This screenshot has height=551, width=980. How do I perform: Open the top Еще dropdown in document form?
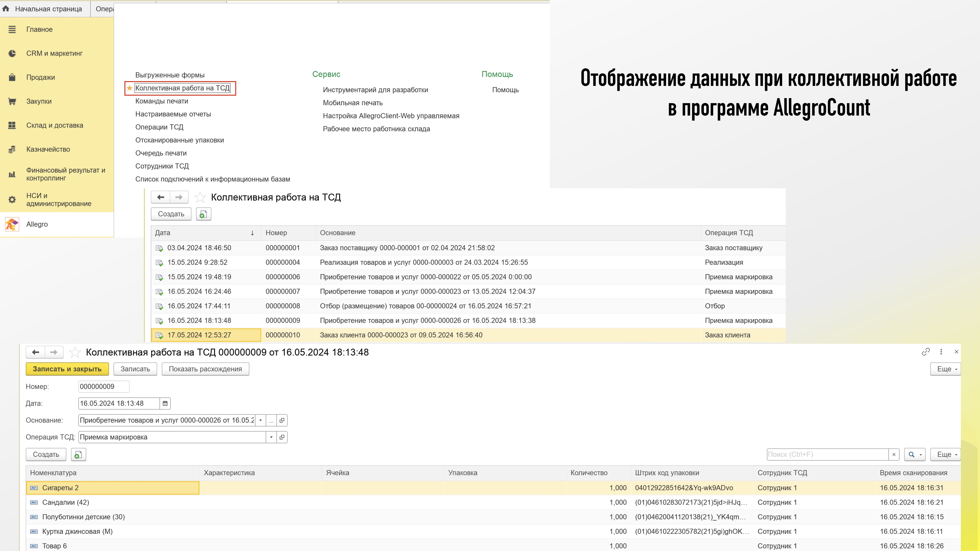pyautogui.click(x=946, y=369)
